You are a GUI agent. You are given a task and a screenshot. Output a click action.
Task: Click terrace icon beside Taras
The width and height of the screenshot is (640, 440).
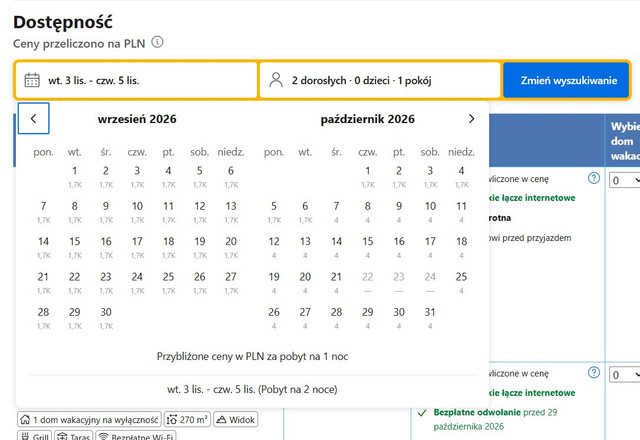coord(62,436)
